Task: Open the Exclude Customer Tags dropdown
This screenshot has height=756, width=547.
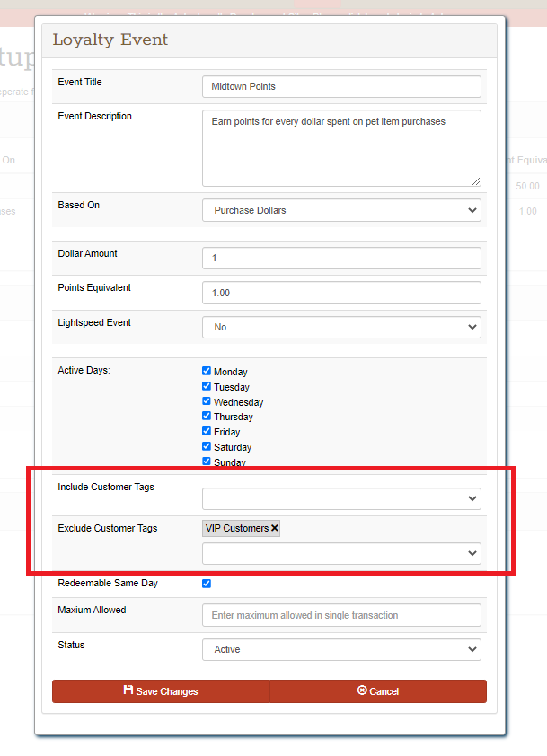Action: [x=341, y=553]
